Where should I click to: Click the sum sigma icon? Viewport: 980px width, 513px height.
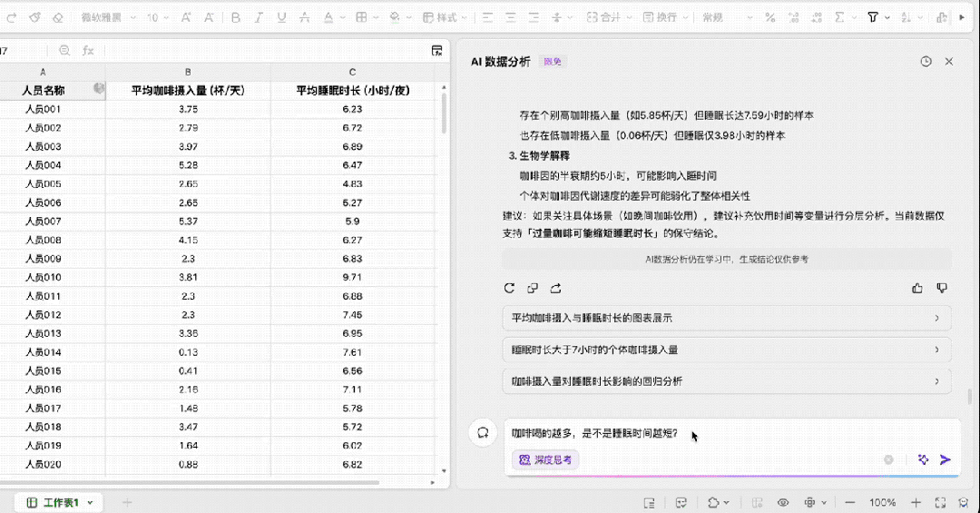click(x=839, y=17)
